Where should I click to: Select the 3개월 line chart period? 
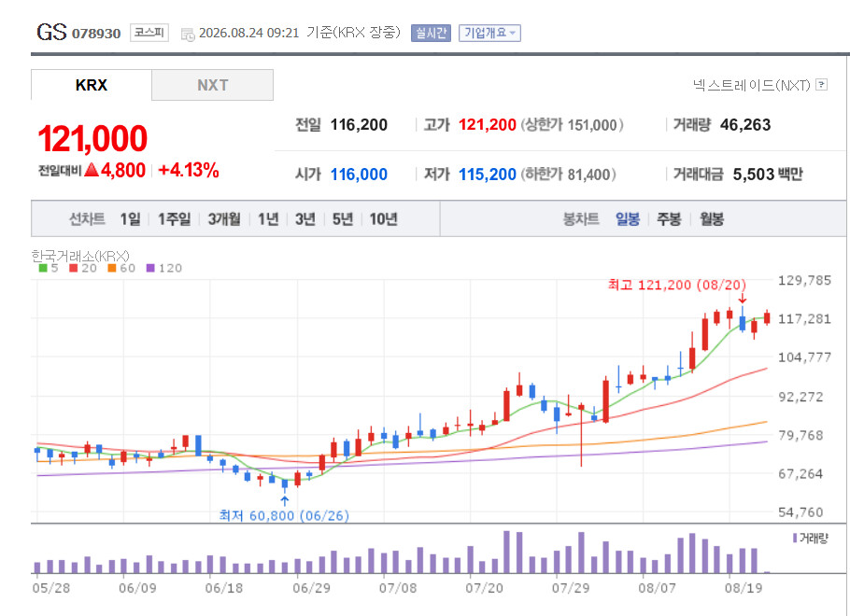pos(224,219)
